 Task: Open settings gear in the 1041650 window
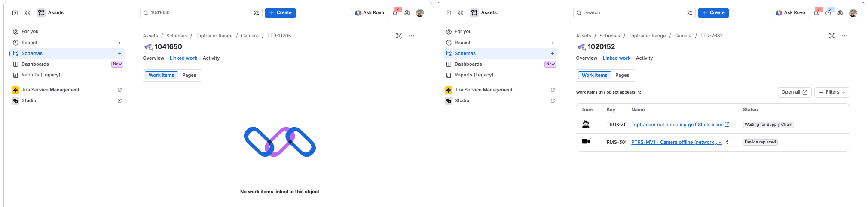[x=407, y=13]
